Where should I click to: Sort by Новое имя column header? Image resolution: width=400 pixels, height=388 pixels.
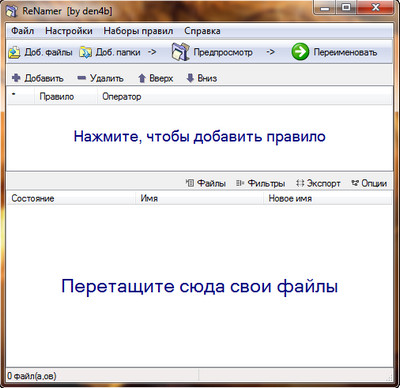[x=328, y=198]
